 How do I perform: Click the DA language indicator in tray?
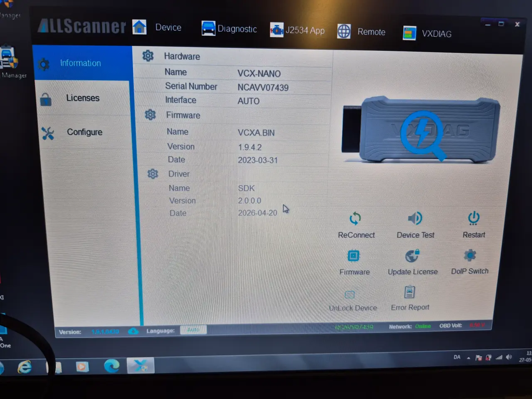coord(457,357)
